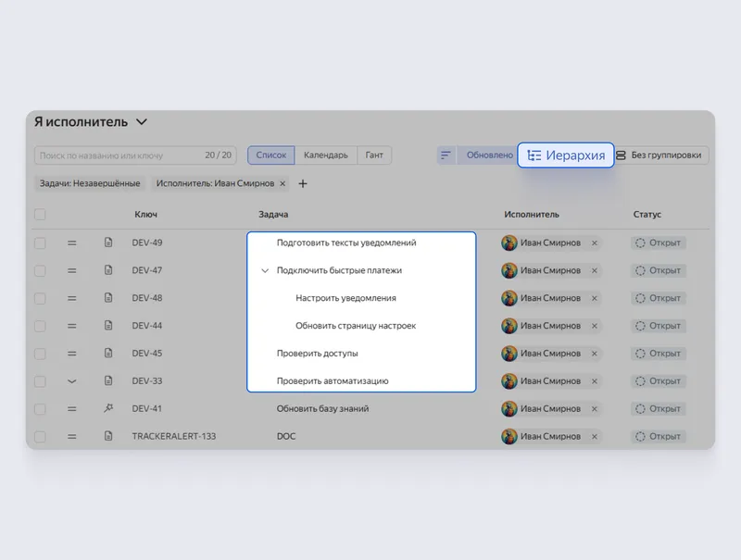Open task Обновить базу знаний

coord(322,408)
